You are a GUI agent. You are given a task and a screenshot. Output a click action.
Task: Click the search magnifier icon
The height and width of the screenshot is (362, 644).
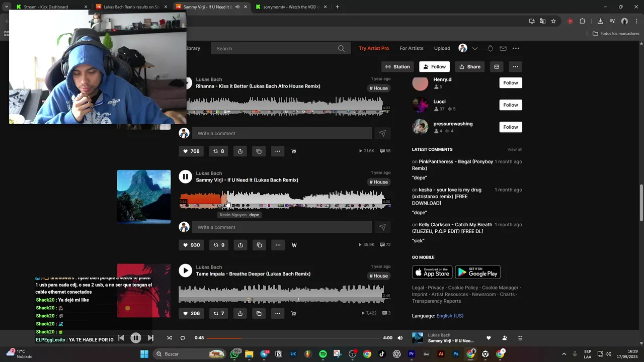coord(341,49)
